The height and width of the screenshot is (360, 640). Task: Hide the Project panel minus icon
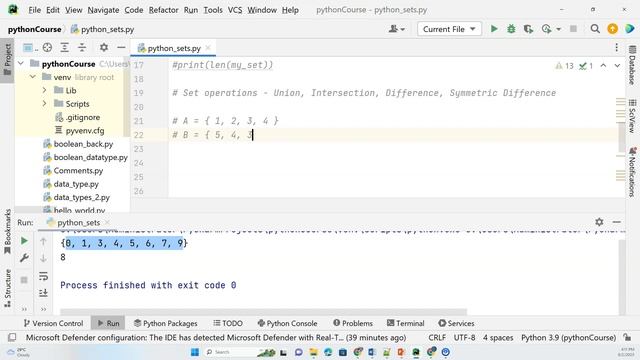(121, 47)
